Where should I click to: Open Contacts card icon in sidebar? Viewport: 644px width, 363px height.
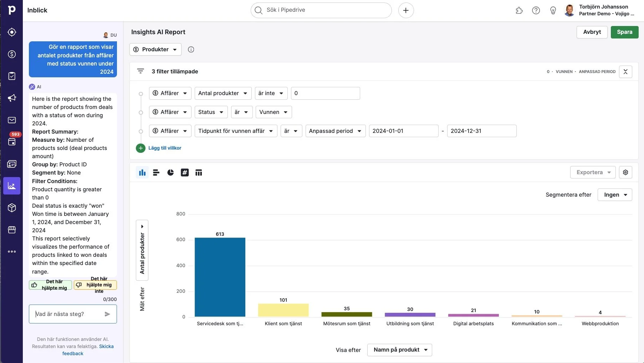click(12, 164)
